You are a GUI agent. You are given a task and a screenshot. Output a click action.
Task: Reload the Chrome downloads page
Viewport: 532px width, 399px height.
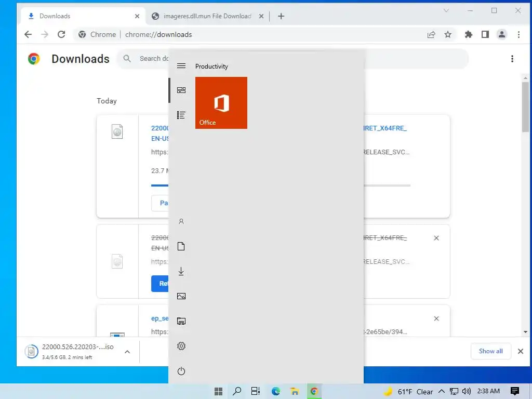tap(61, 34)
